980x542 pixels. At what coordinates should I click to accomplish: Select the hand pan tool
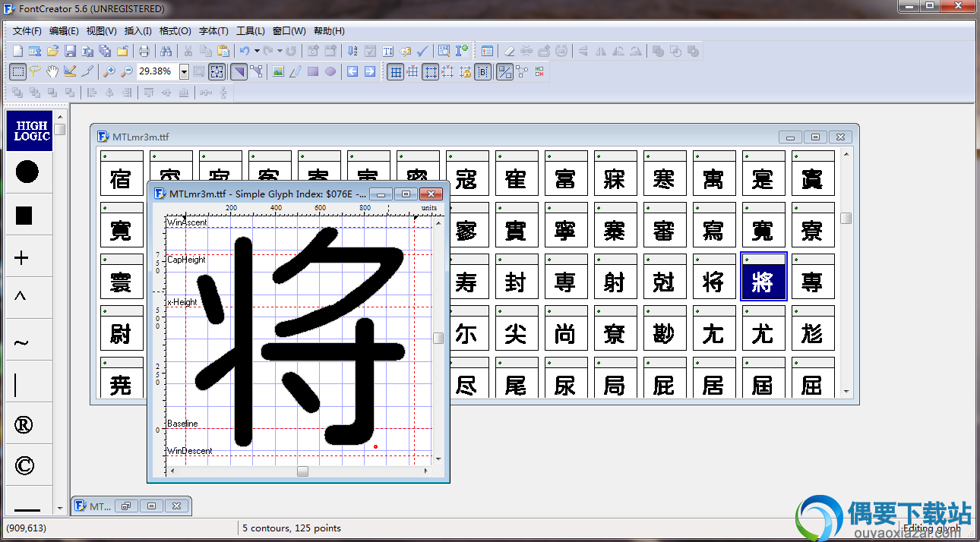[x=52, y=71]
